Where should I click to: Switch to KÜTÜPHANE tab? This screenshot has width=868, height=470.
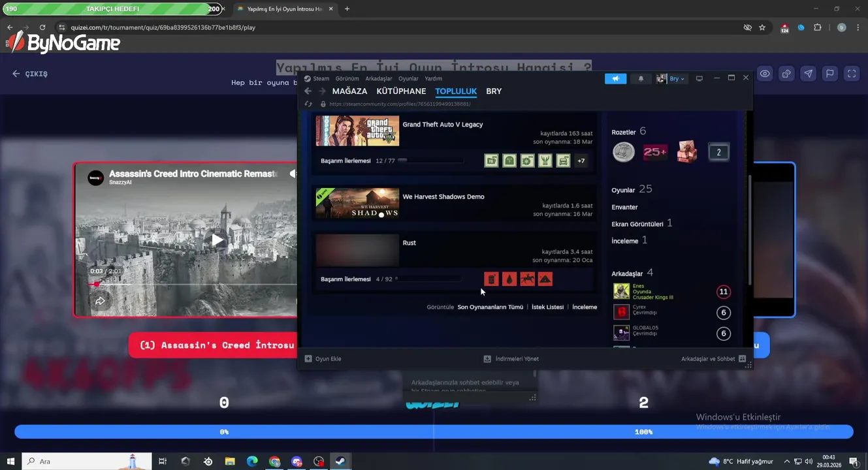pyautogui.click(x=401, y=91)
